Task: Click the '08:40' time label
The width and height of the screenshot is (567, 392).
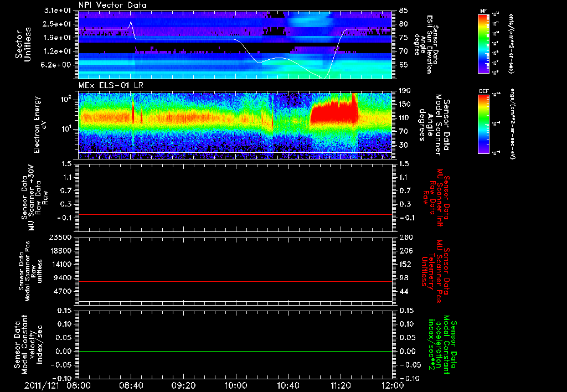Action: click(131, 385)
